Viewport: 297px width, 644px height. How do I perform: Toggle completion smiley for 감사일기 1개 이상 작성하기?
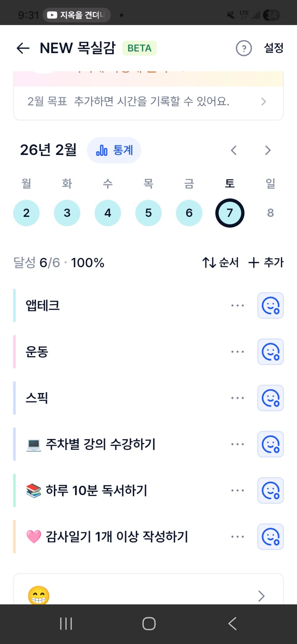click(270, 537)
